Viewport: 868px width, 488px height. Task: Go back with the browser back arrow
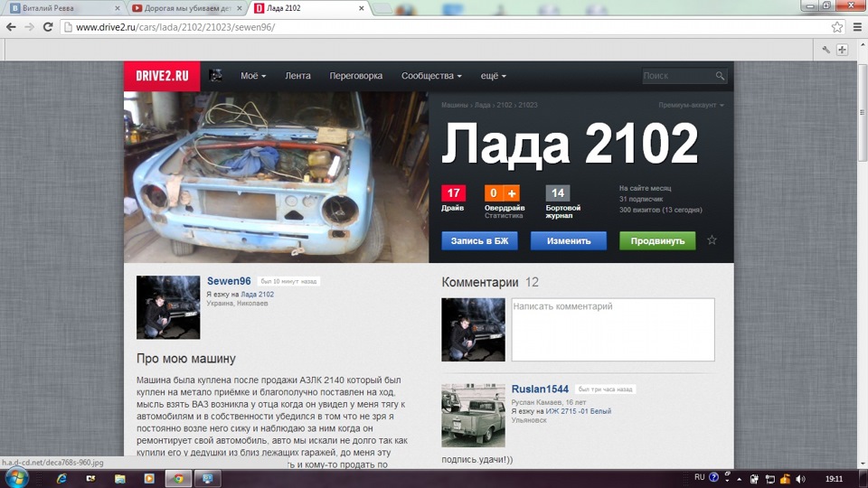pos(11,26)
